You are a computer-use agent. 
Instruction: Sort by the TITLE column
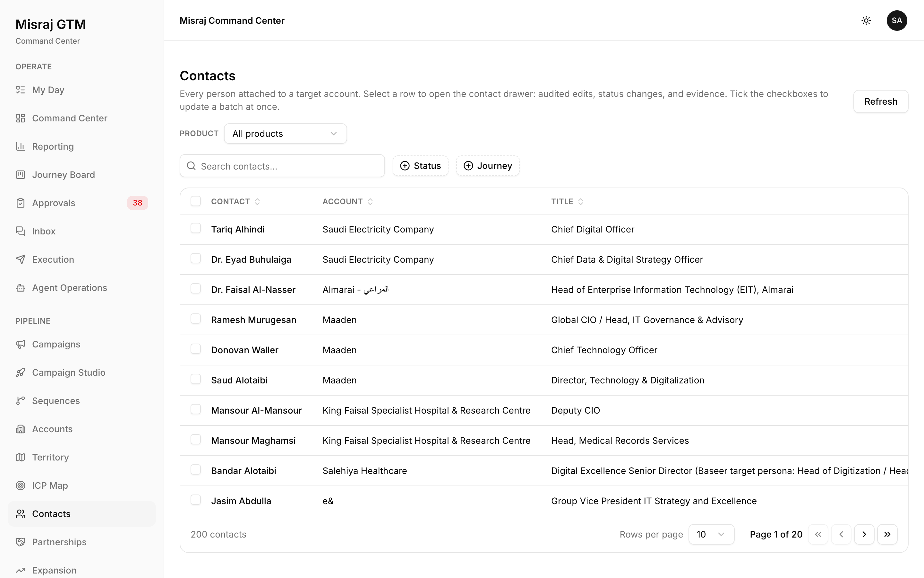pos(567,201)
